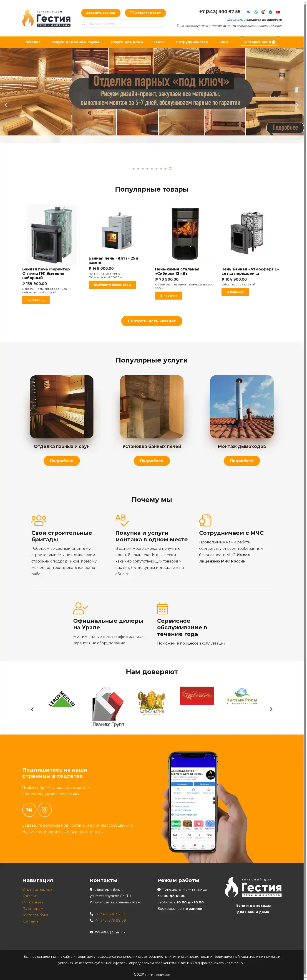Select the last hero slider dot
The width and height of the screenshot is (307, 980).
(x=170, y=169)
